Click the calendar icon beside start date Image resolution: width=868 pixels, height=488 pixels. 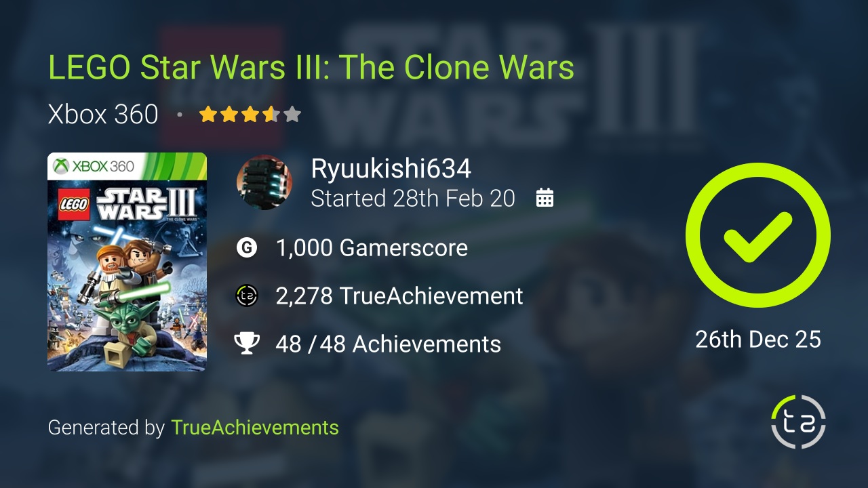(545, 198)
